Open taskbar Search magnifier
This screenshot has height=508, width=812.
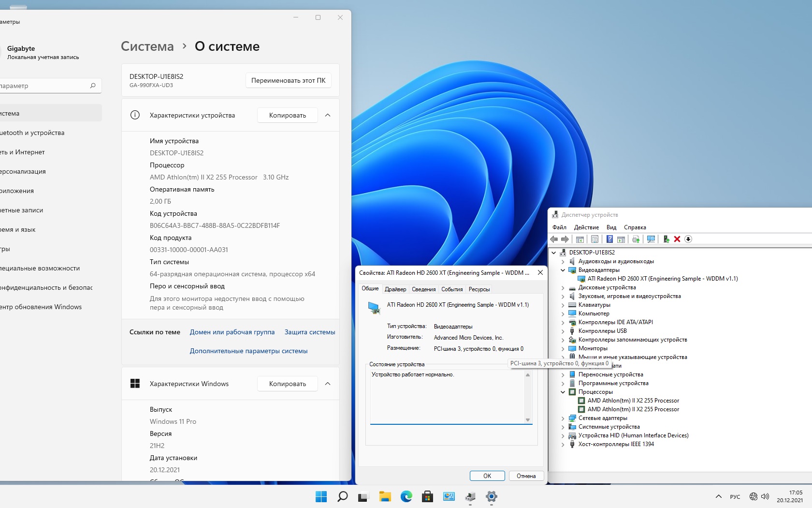click(342, 496)
